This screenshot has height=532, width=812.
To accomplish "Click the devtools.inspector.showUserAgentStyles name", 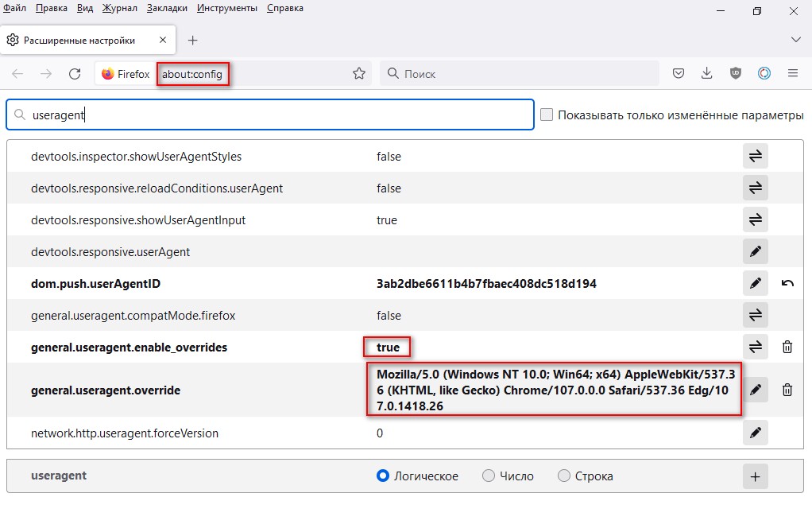I will (136, 157).
